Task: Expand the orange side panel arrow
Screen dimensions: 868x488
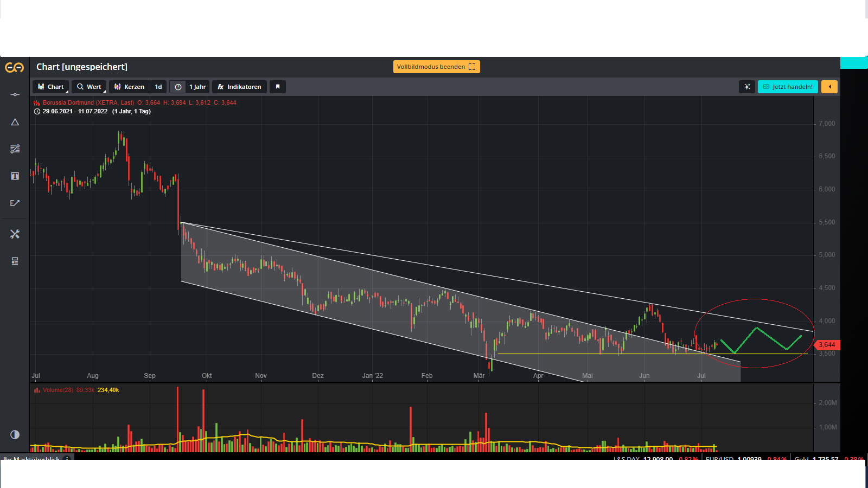Action: coord(829,87)
